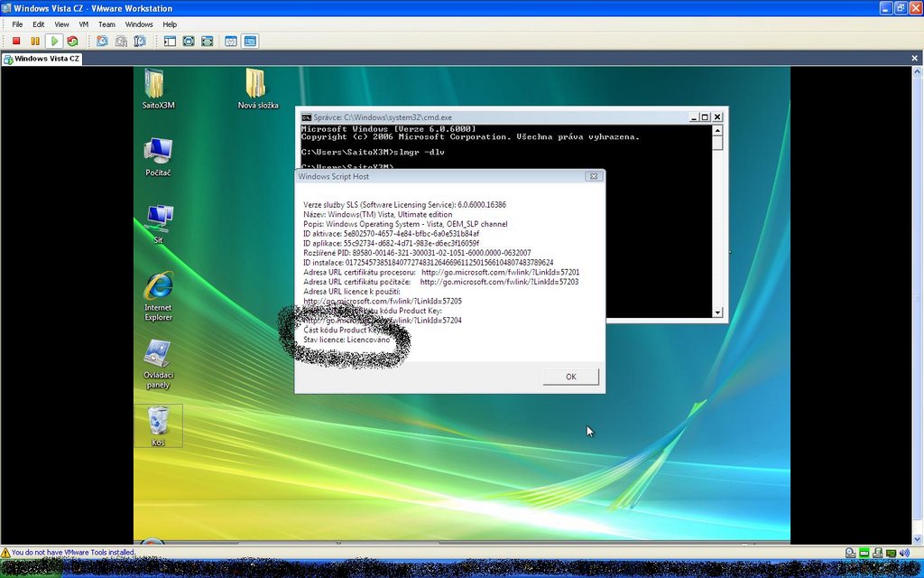
Task: Click the green Power On play icon
Action: (54, 41)
